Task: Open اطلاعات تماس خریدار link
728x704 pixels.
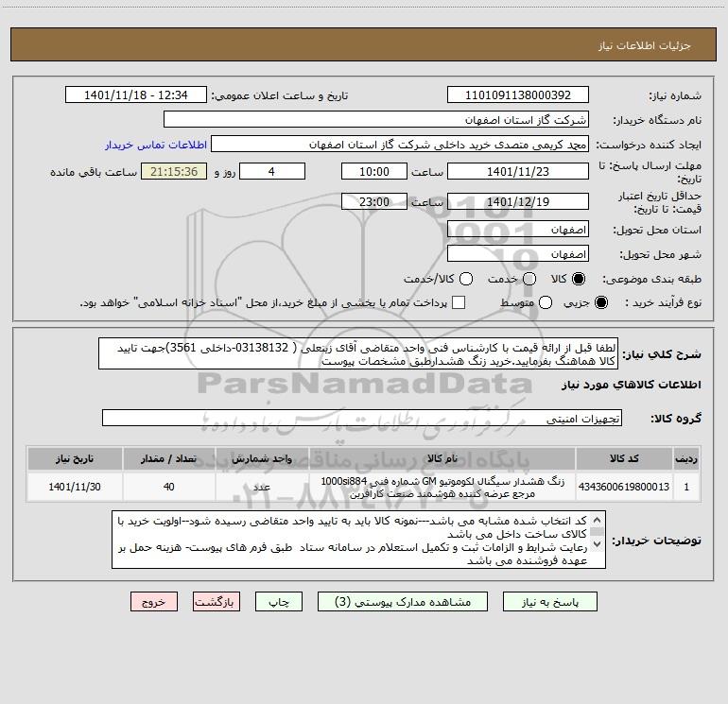Action: pos(156,145)
